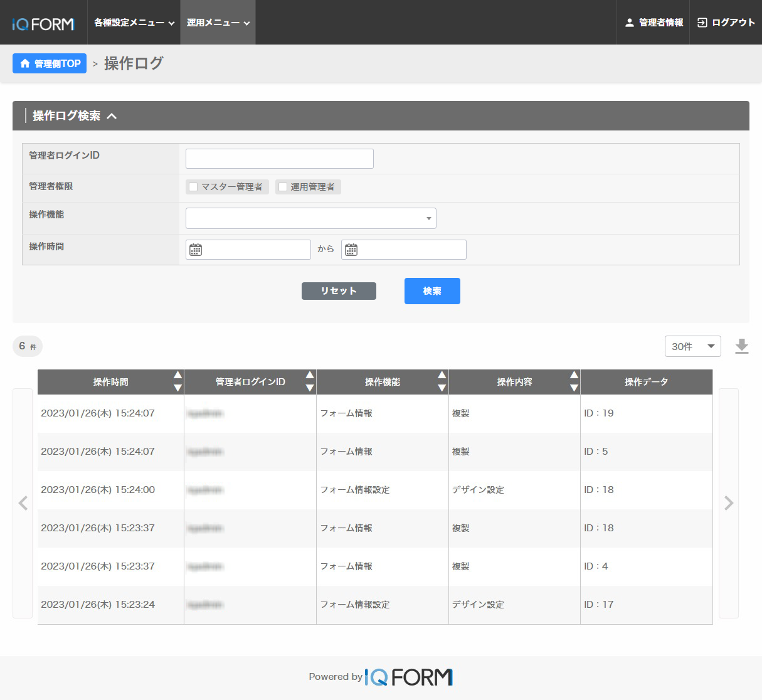Viewport: 762px width, 700px height.
Task: Open the start date calendar picker
Action: point(196,250)
